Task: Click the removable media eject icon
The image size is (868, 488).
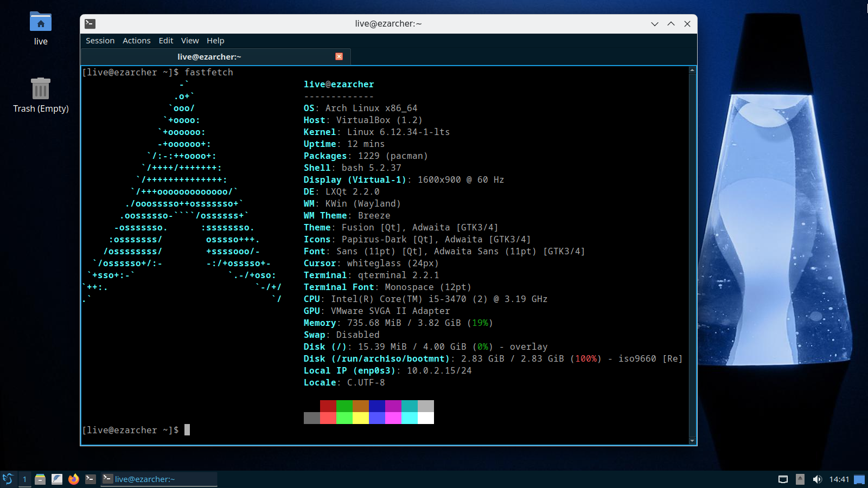Action: (x=800, y=479)
